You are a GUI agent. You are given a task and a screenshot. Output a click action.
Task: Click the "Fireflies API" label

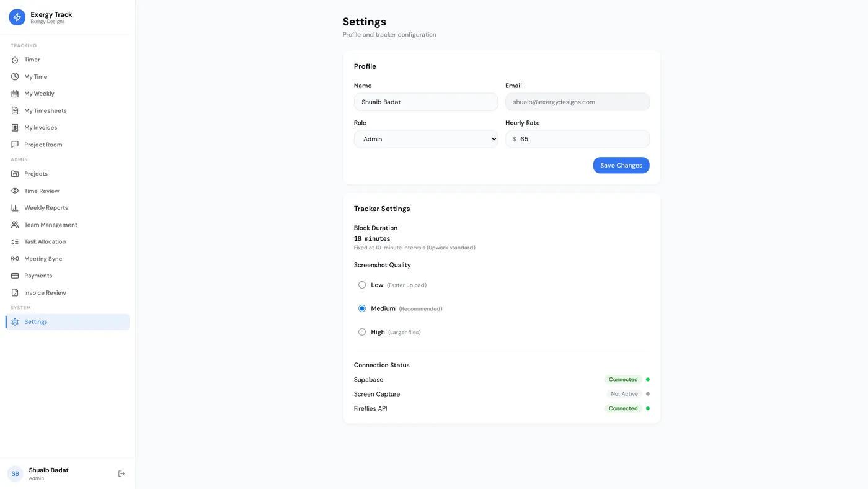[371, 408]
